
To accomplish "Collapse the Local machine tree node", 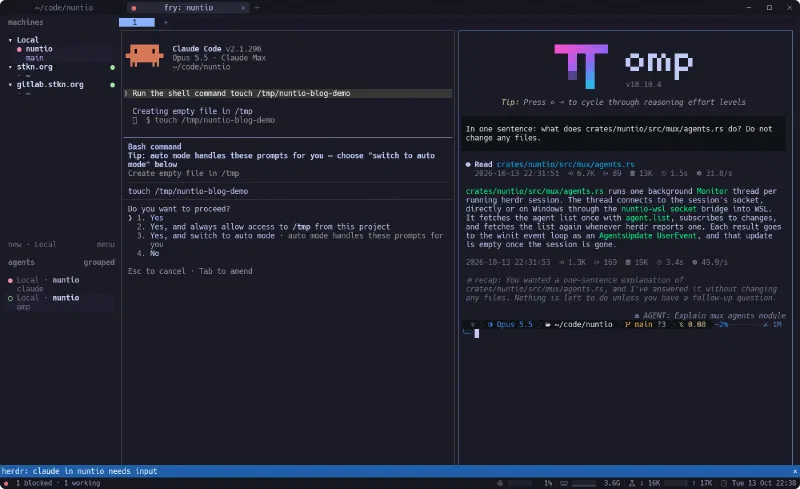I will (x=10, y=40).
